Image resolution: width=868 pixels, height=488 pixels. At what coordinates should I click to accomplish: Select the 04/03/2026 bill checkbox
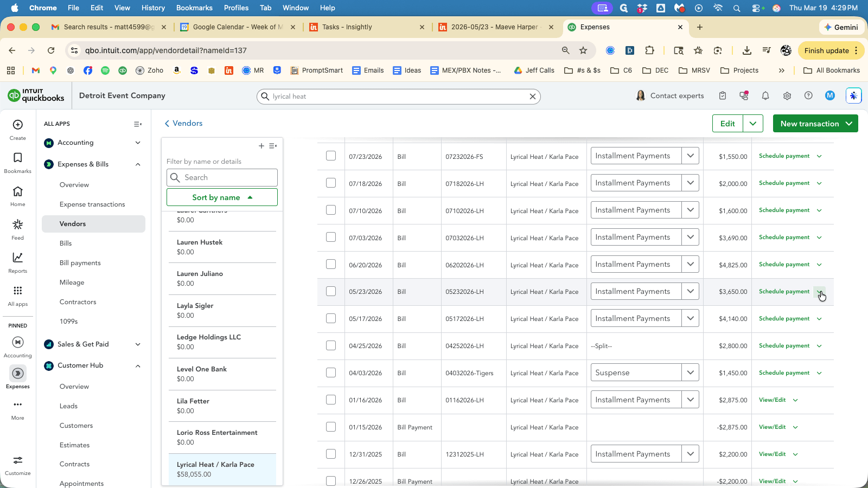(331, 373)
